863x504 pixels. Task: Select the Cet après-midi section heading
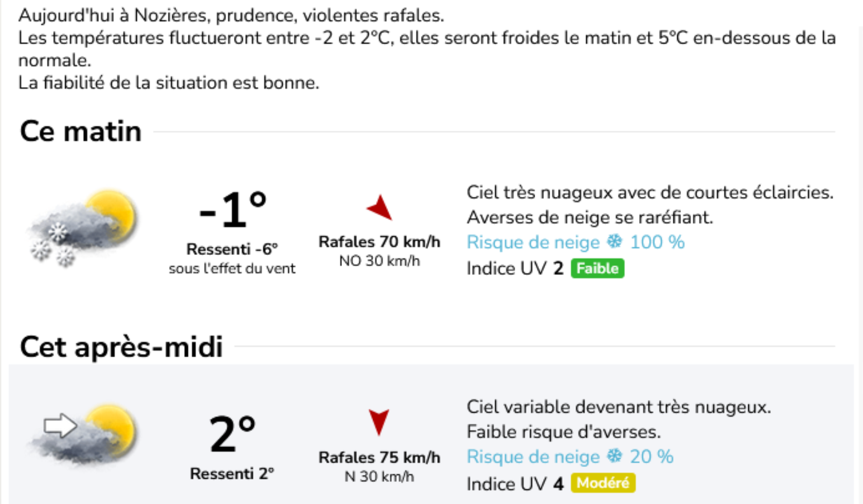pos(121,346)
